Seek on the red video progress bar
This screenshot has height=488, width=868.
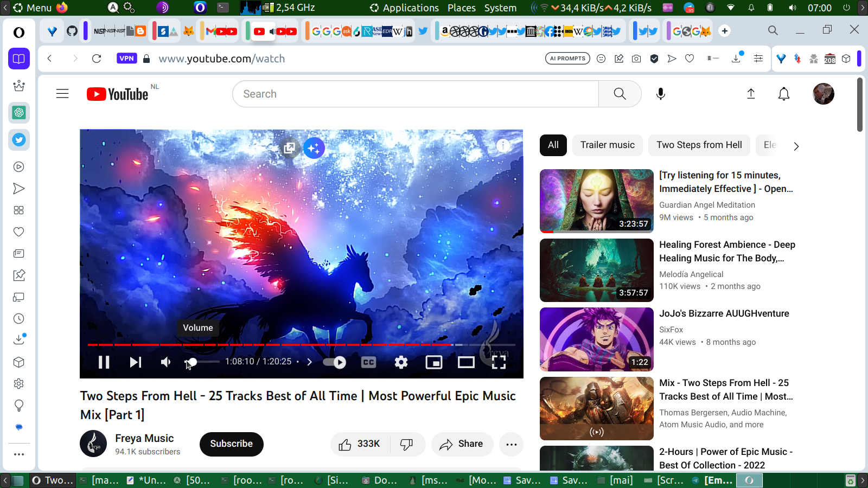click(302, 344)
